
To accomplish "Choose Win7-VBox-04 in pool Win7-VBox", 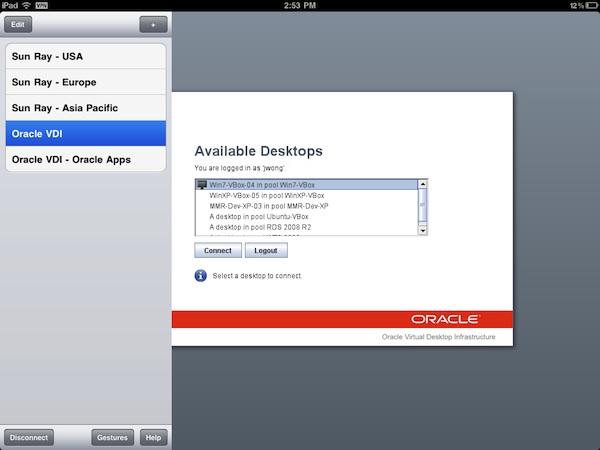I will pyautogui.click(x=307, y=185).
